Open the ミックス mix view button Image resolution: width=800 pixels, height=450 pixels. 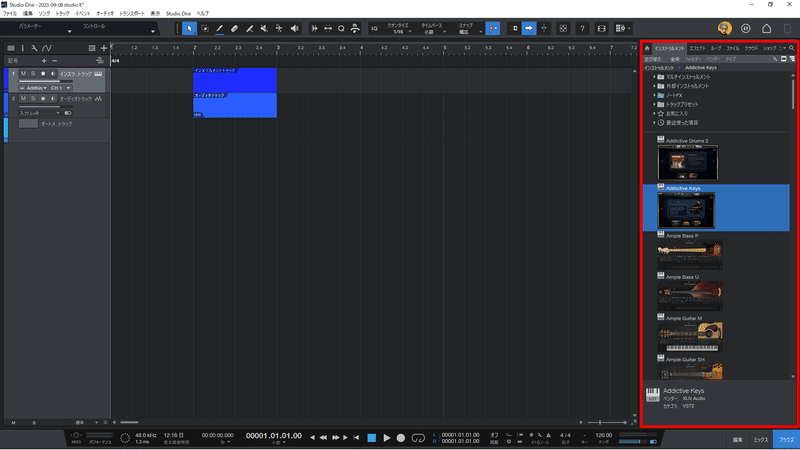pos(761,439)
